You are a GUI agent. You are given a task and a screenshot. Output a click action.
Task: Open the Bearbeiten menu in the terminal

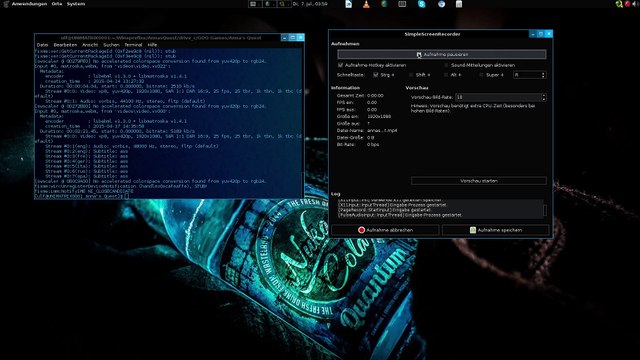point(65,45)
